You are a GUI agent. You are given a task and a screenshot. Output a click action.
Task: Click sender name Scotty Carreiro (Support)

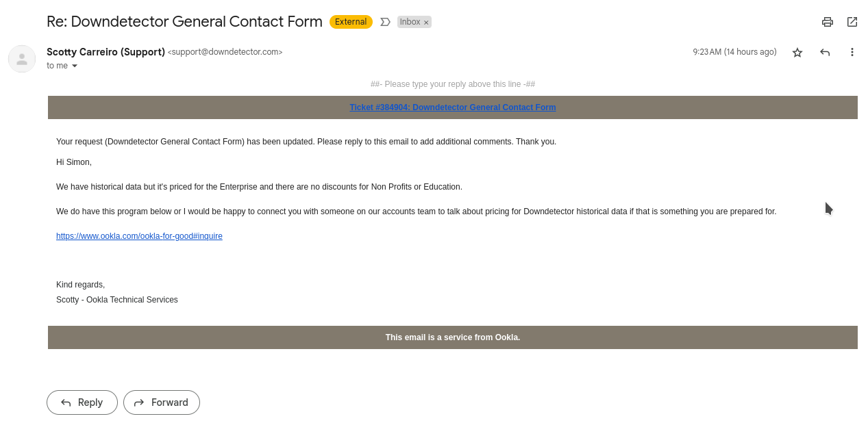click(106, 52)
